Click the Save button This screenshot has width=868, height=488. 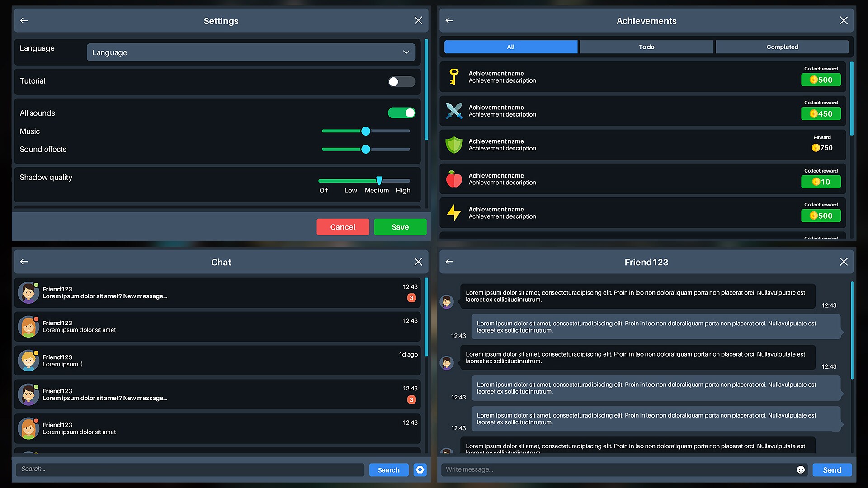[x=400, y=227]
